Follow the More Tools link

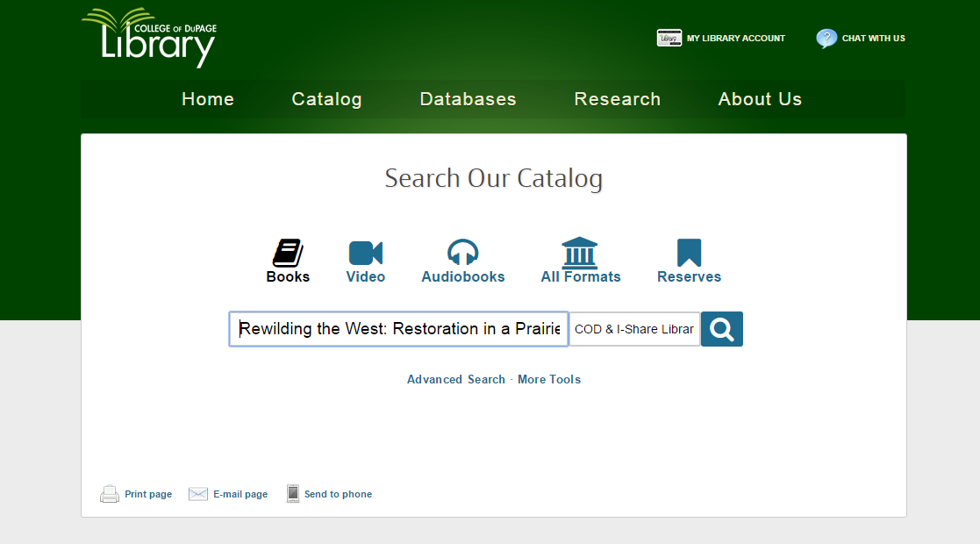549,380
